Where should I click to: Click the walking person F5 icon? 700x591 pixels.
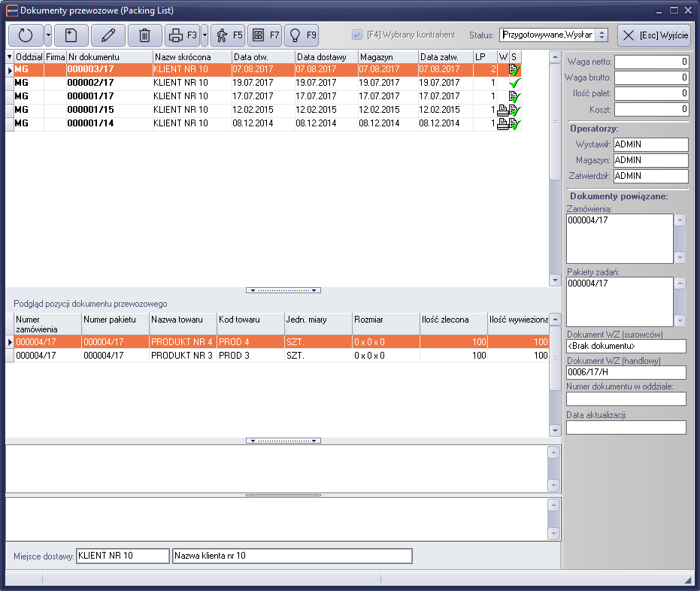228,35
